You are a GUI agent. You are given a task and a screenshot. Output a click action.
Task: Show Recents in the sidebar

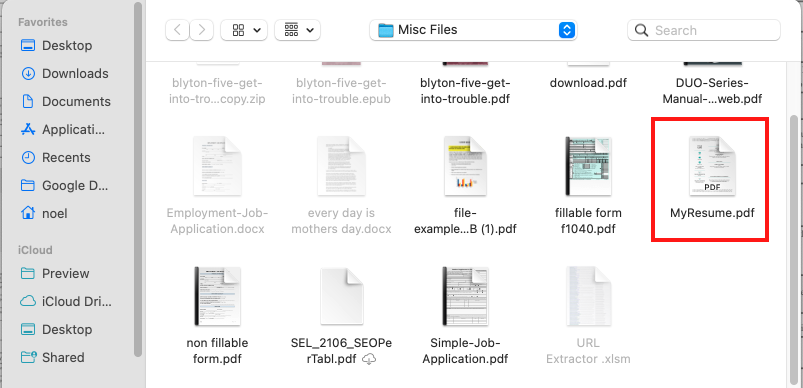[56, 158]
